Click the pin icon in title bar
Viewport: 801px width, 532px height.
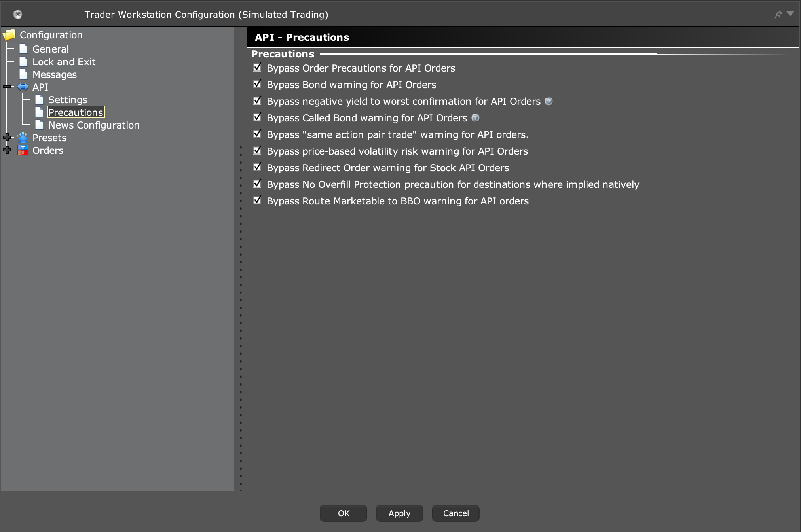click(778, 14)
